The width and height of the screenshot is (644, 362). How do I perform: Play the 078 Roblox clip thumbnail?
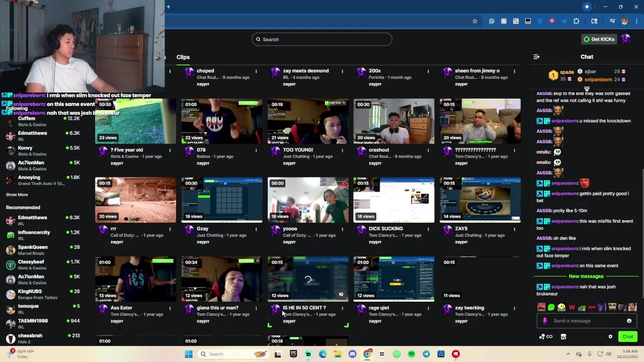pyautogui.click(x=222, y=121)
